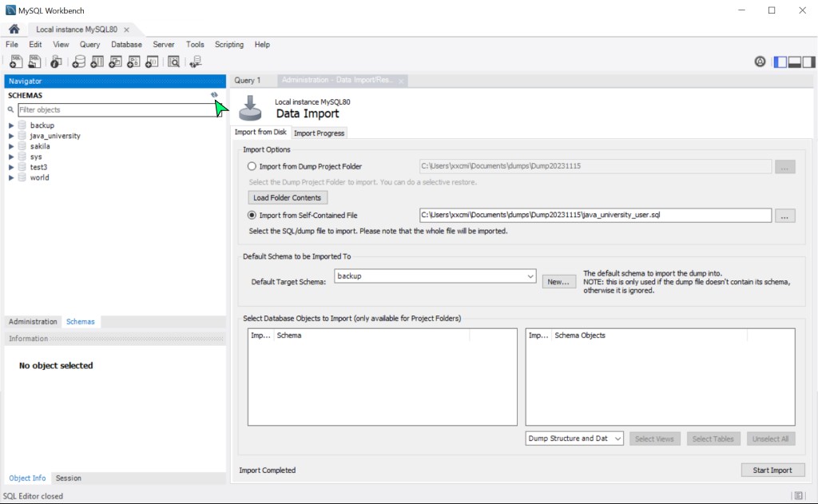Select the world schema database icon

click(22, 177)
